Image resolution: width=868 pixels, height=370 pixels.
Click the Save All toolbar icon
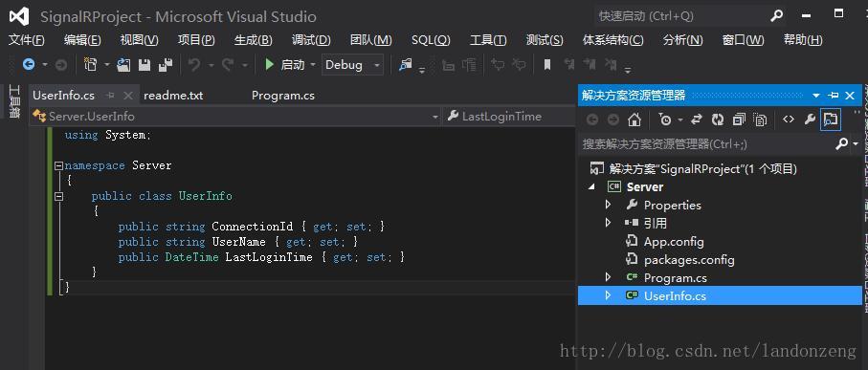[x=165, y=65]
